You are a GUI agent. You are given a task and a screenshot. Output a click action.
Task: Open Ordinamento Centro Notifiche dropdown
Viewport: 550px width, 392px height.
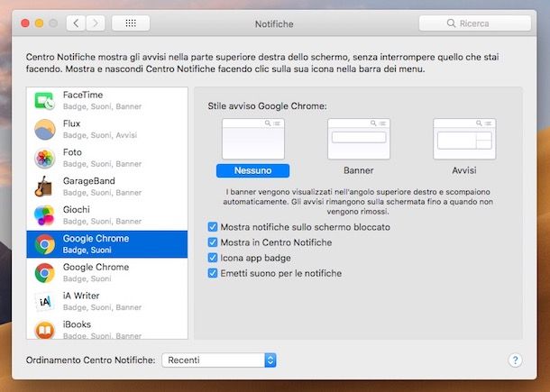(219, 360)
